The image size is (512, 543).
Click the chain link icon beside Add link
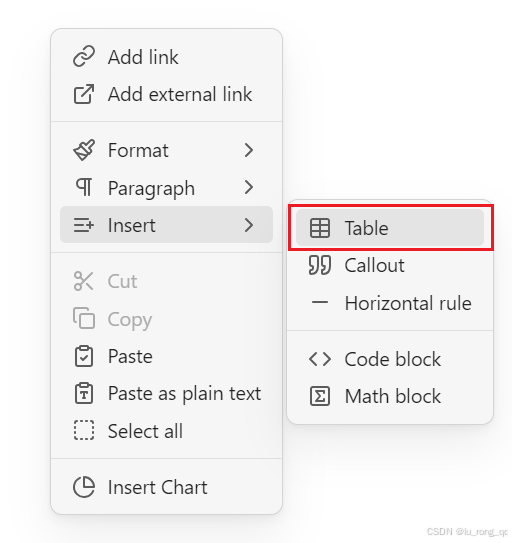click(84, 56)
